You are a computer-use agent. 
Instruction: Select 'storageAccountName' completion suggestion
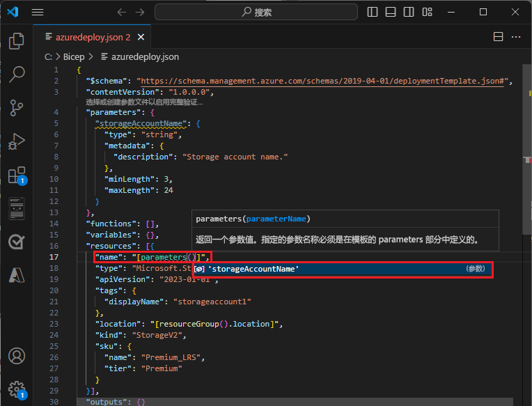coord(343,269)
